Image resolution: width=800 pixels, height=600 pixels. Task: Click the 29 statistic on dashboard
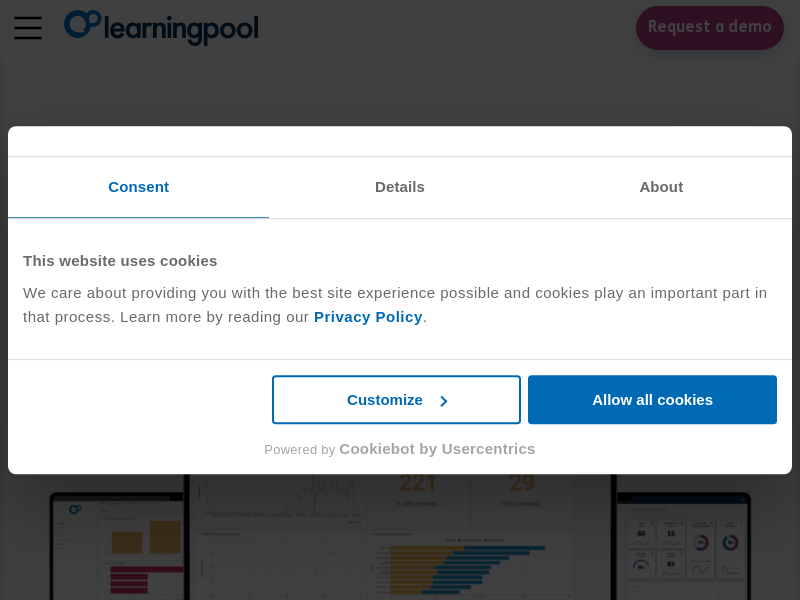pos(521,484)
